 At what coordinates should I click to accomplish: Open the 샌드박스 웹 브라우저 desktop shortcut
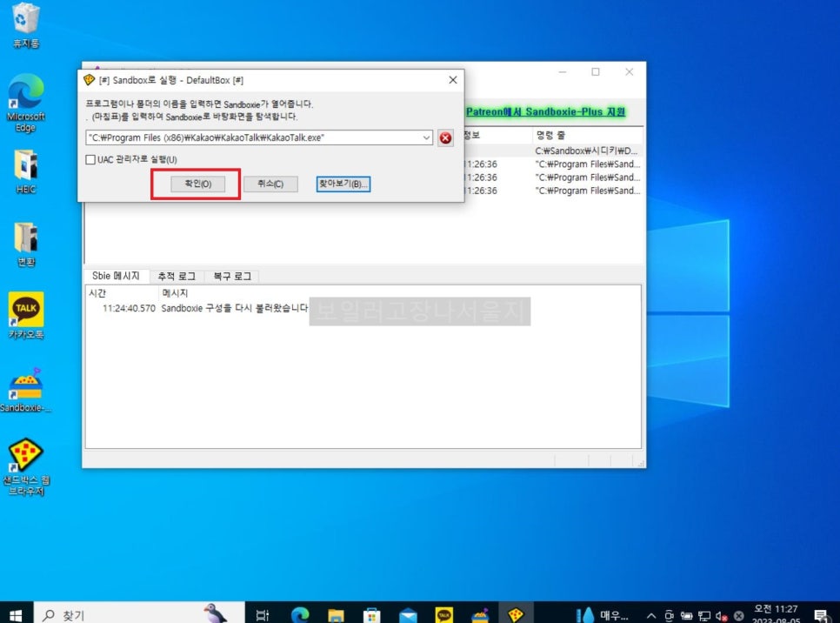coord(25,467)
